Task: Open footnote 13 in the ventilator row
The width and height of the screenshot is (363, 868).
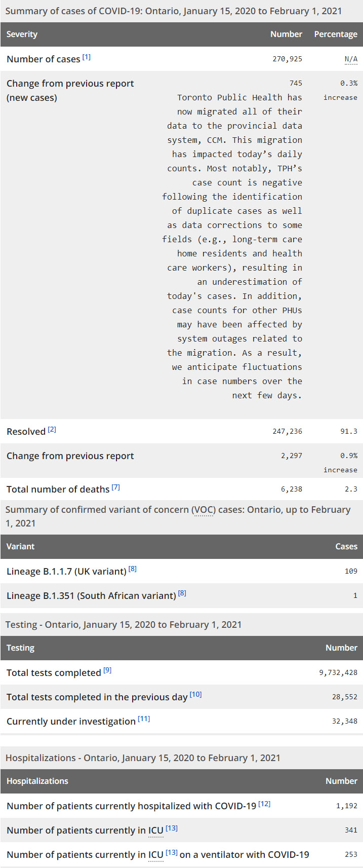Action: click(x=172, y=852)
